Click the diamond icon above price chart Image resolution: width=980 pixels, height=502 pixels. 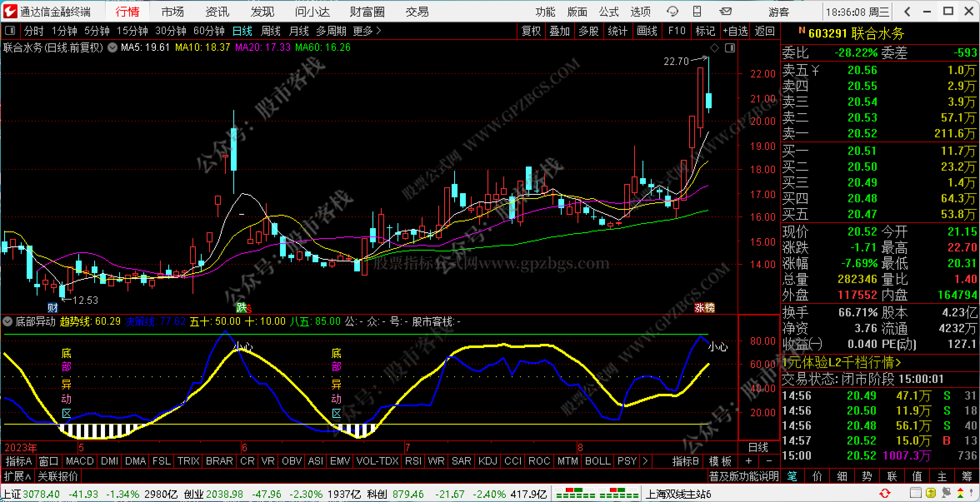click(715, 48)
